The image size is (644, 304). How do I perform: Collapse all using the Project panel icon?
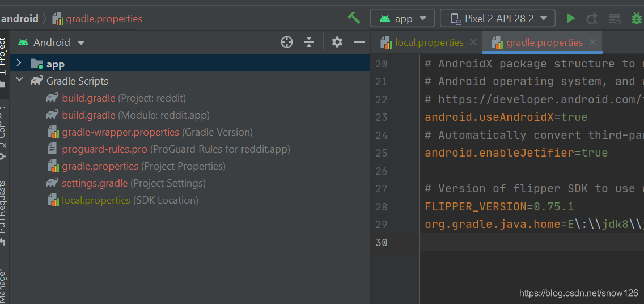pyautogui.click(x=309, y=42)
